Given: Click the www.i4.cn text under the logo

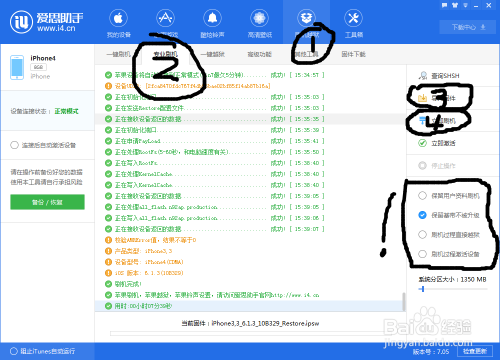Looking at the screenshot, I should point(56,29).
